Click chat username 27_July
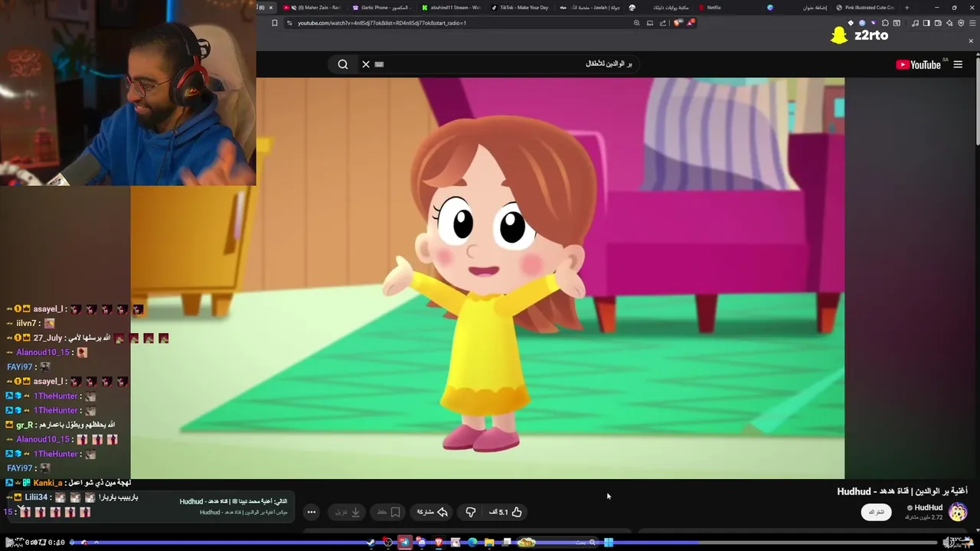This screenshot has width=980, height=551. [x=47, y=337]
